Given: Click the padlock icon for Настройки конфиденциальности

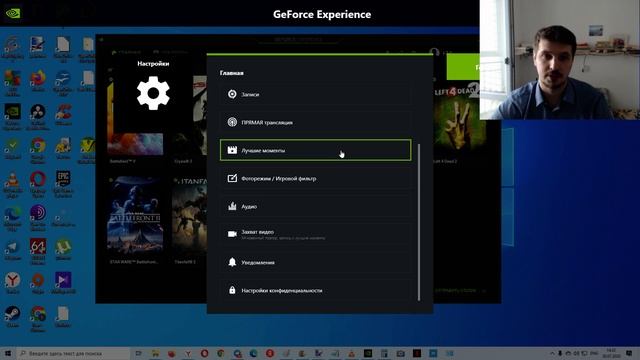Looking at the screenshot, I should [232, 290].
